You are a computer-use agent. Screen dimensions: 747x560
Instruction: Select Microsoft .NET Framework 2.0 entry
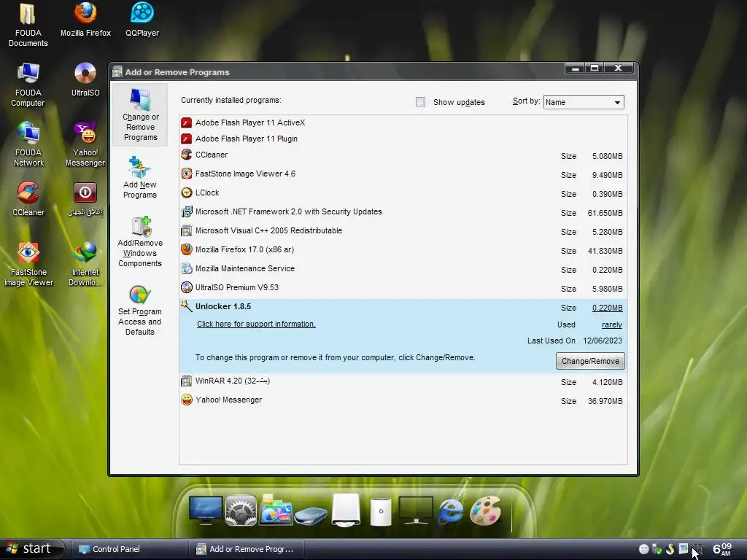(x=403, y=212)
